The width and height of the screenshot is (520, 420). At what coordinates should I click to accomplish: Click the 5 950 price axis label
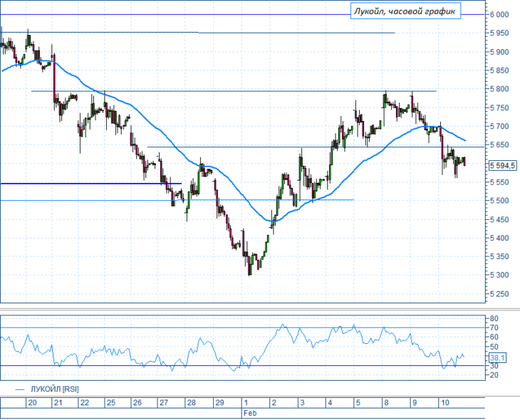click(499, 33)
